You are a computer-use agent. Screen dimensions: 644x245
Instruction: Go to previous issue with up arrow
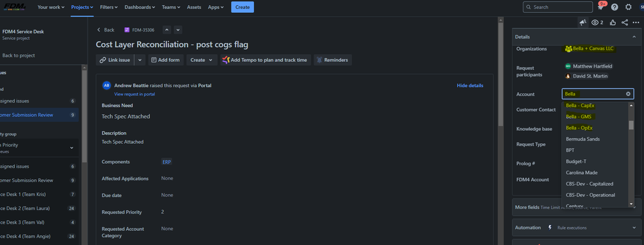pos(167,30)
